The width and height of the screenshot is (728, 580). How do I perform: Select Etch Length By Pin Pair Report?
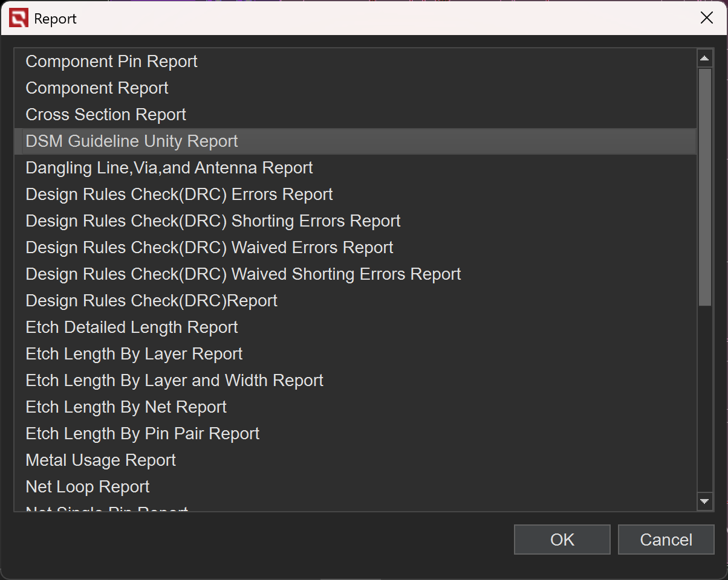[142, 434]
